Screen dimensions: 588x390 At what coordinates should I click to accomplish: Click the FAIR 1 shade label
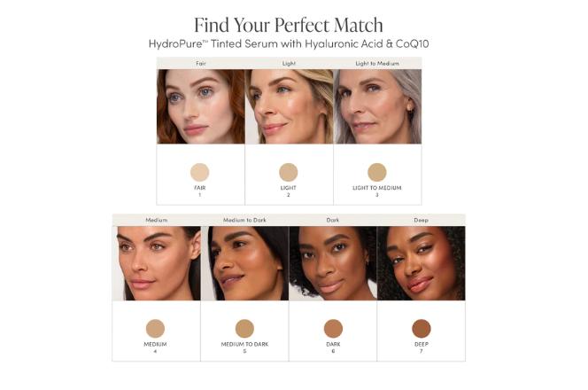pyautogui.click(x=200, y=191)
